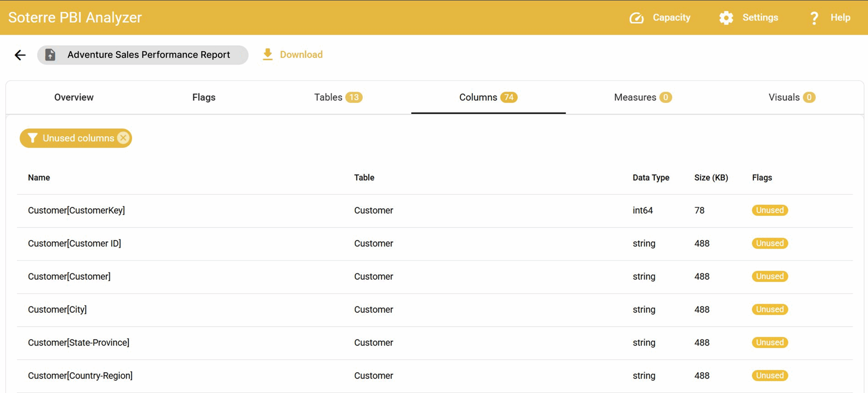Click the Size (KB) column header
This screenshot has width=868, height=393.
(710, 177)
